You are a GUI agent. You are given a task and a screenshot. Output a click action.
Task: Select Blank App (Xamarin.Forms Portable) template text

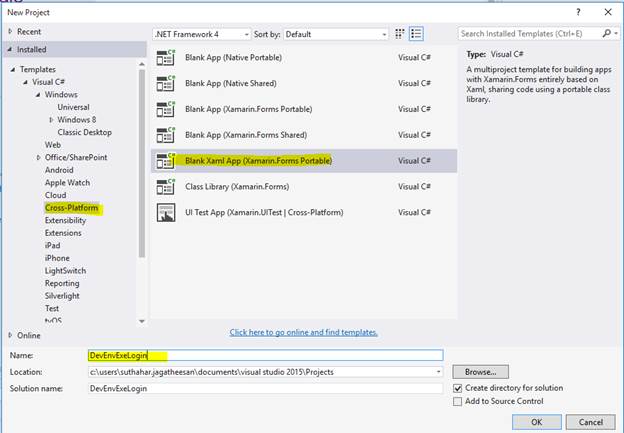coord(248,109)
